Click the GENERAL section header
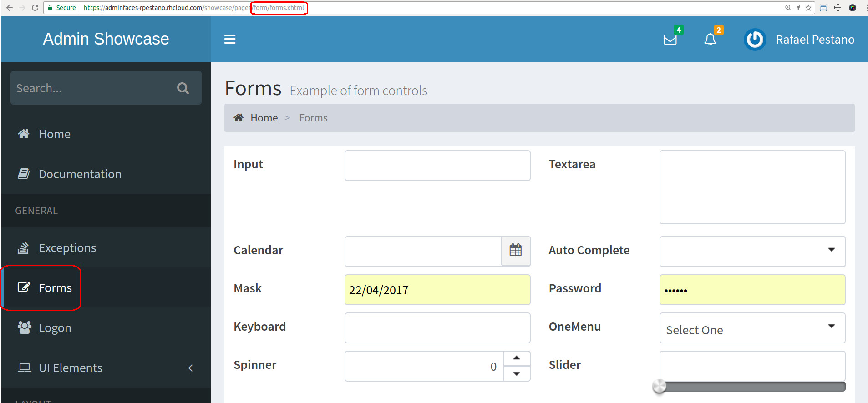 pos(36,211)
